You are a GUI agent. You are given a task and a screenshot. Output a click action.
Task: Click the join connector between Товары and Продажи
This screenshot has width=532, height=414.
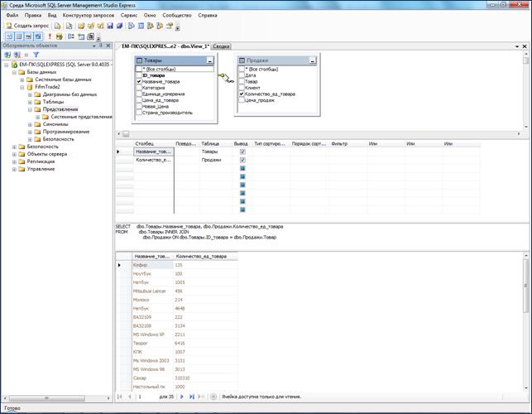click(x=222, y=75)
